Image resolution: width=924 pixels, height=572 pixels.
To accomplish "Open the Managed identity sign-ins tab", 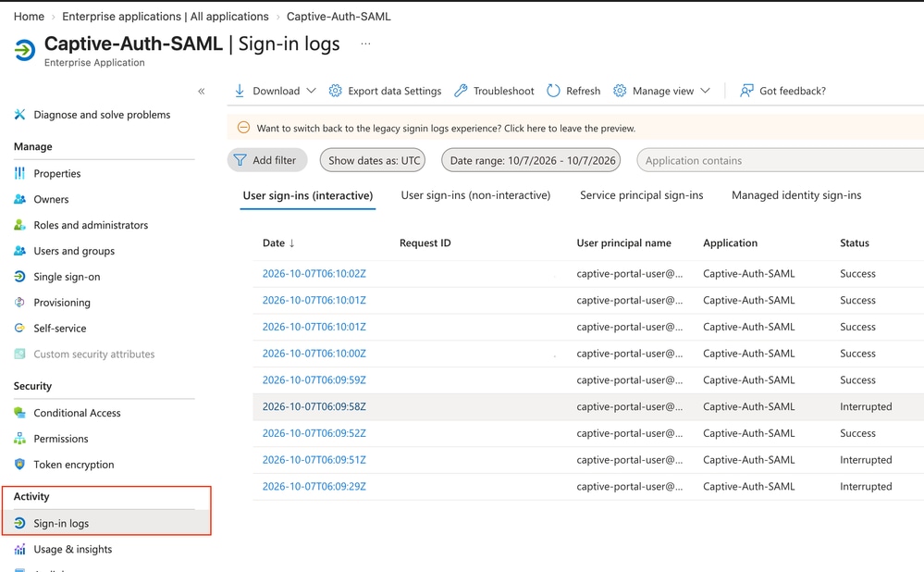I will coord(796,195).
